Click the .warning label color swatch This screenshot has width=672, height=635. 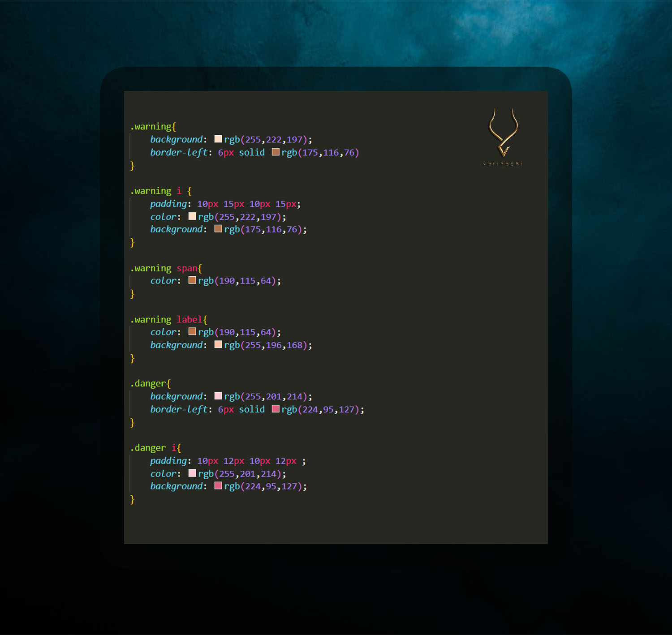(192, 332)
